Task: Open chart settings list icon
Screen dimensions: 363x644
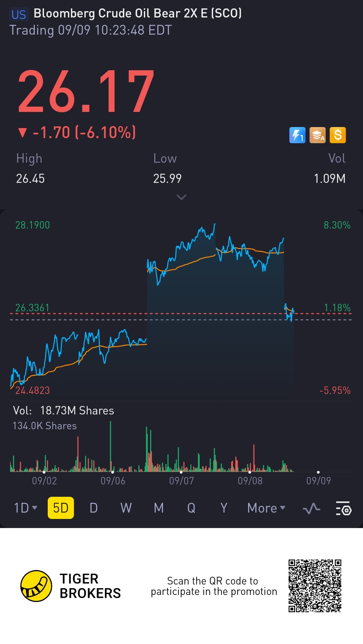Action: (344, 508)
